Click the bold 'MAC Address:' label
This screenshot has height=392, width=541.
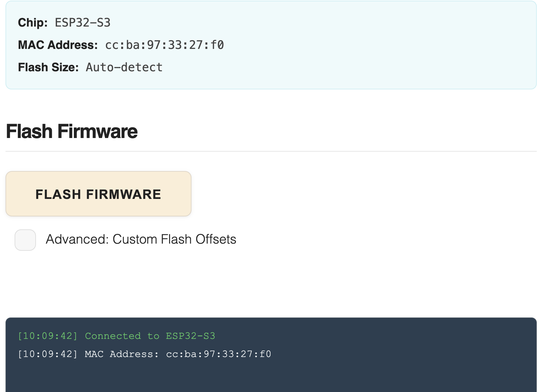point(58,45)
